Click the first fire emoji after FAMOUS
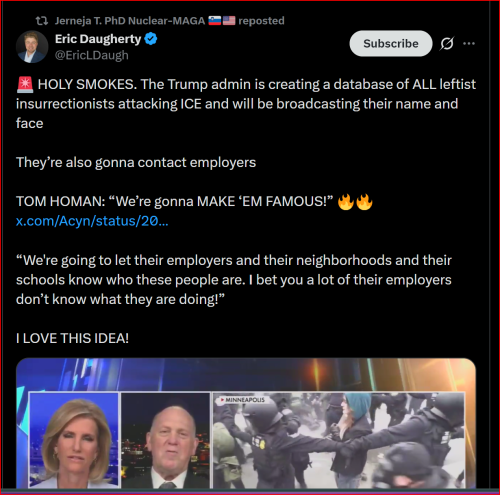Viewport: 500px width, 495px height. pyautogui.click(x=346, y=202)
